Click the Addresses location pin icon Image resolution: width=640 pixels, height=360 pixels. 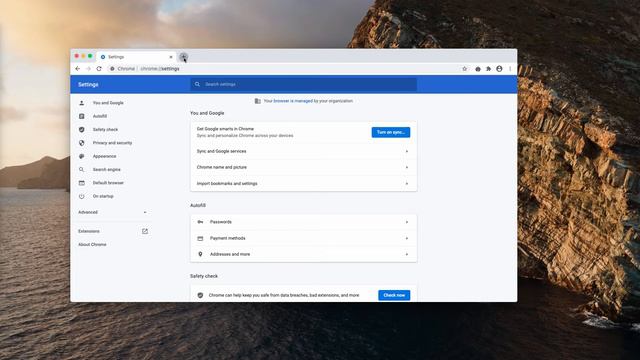(200, 254)
